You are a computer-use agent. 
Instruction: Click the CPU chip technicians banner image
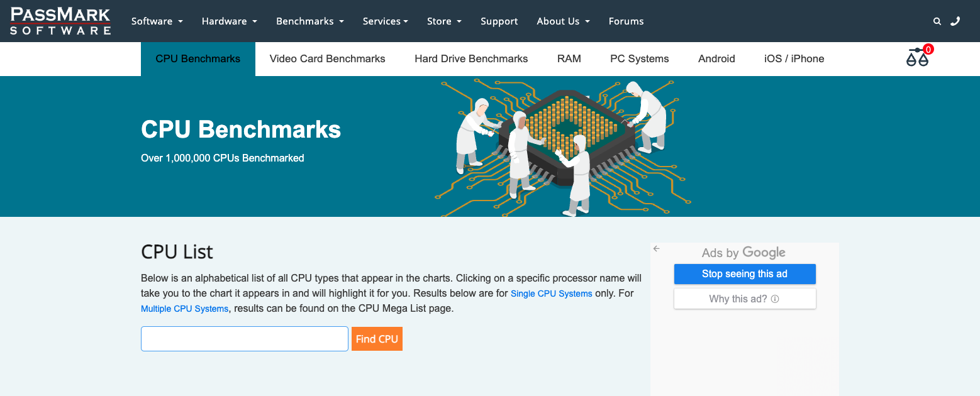[563, 147]
